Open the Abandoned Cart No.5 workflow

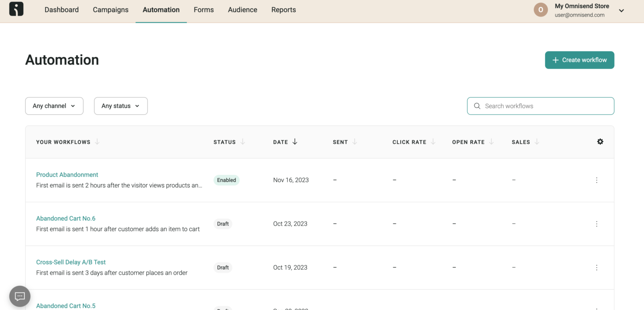66,306
